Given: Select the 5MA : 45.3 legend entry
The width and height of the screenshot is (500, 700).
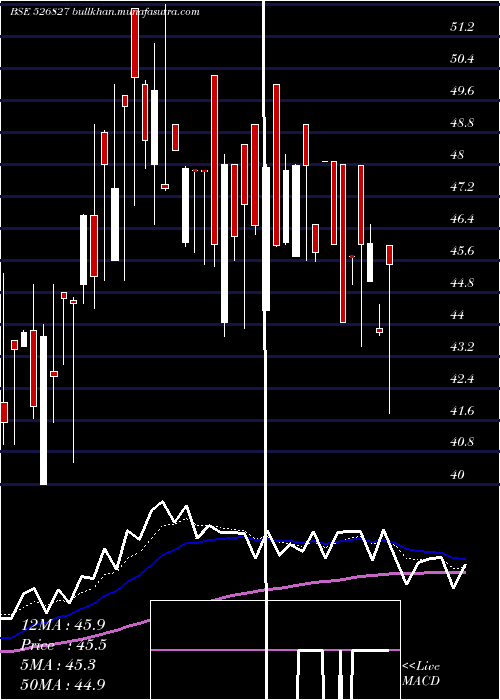Looking at the screenshot, I should [58, 665].
